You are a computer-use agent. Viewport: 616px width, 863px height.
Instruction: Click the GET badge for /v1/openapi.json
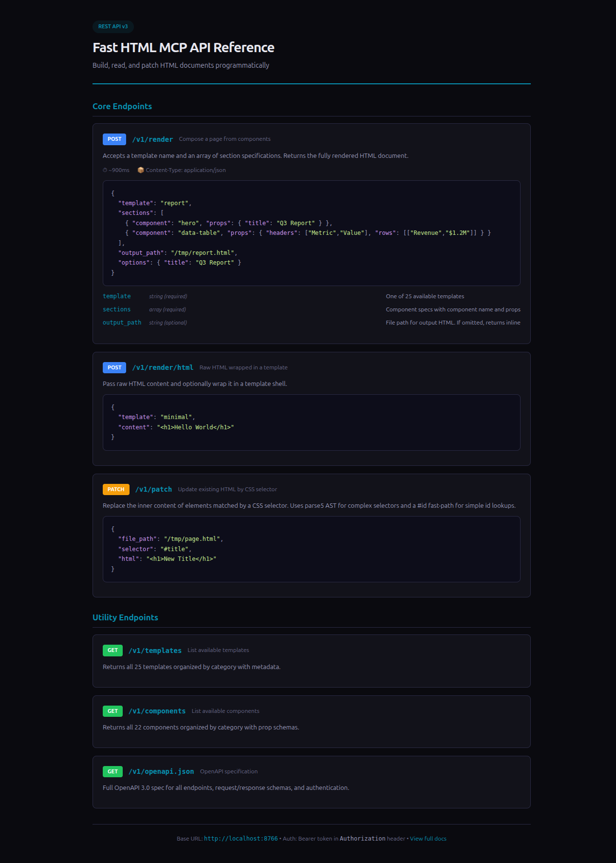[x=112, y=771]
